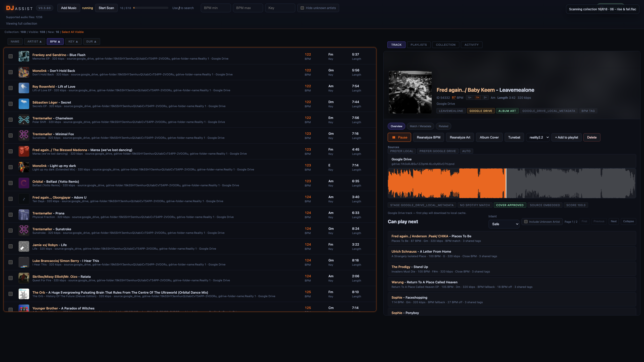Tick checkbox for Blue Flash track
Viewport: 644px width, 362px height.
click(11, 56)
